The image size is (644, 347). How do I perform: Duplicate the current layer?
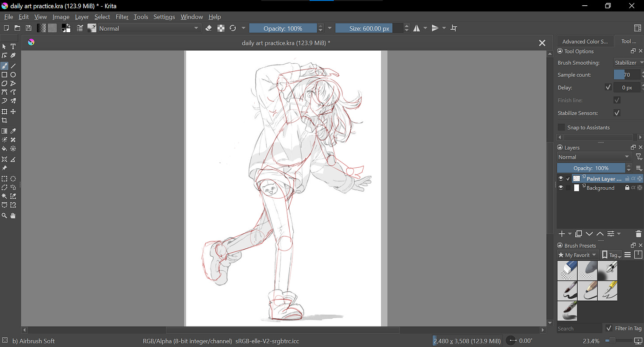(579, 234)
